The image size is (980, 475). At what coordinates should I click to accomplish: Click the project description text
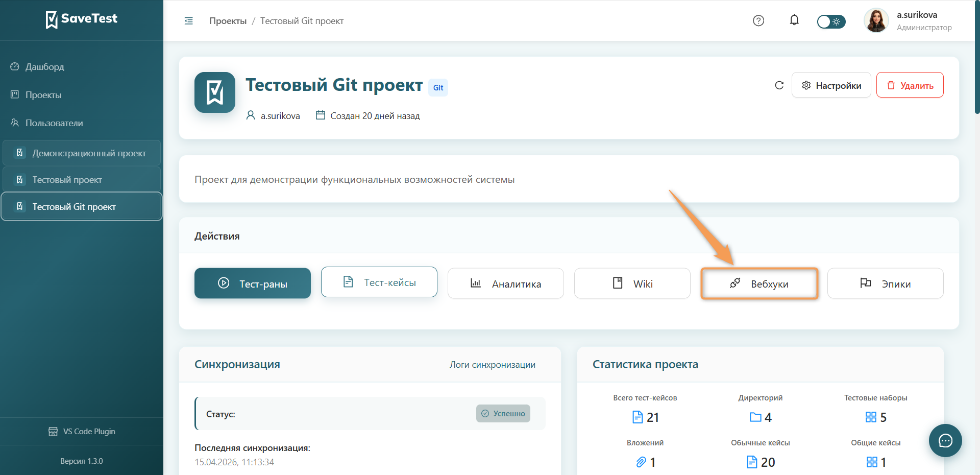(354, 180)
